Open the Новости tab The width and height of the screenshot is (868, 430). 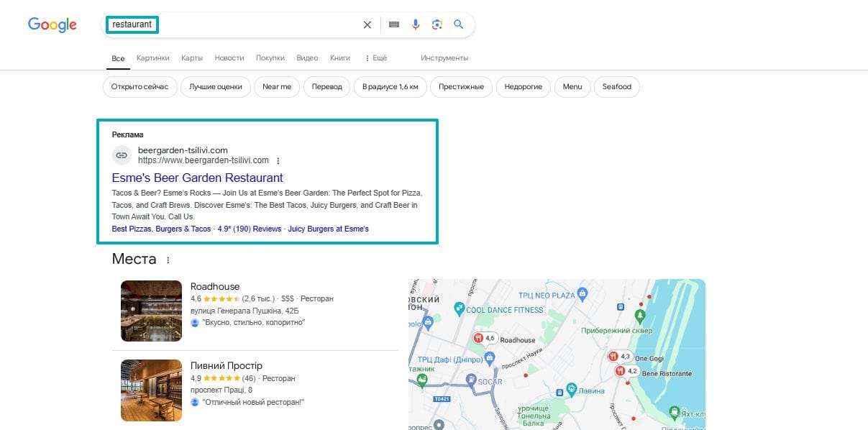pos(229,58)
